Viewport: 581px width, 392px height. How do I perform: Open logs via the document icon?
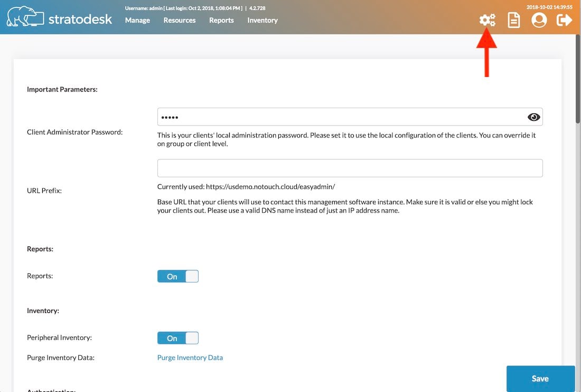coord(513,20)
